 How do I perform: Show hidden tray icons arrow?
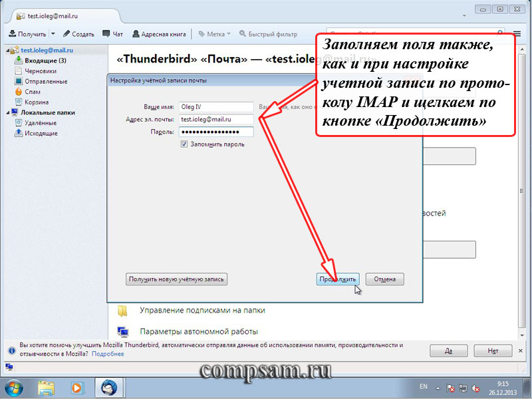(438, 388)
